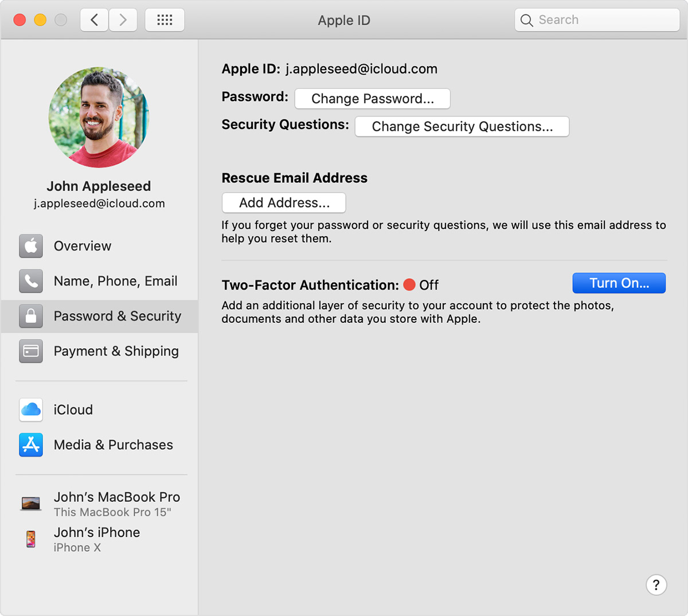The height and width of the screenshot is (616, 688).
Task: Click the phone icon for Name, Phone, Email
Action: (x=31, y=281)
